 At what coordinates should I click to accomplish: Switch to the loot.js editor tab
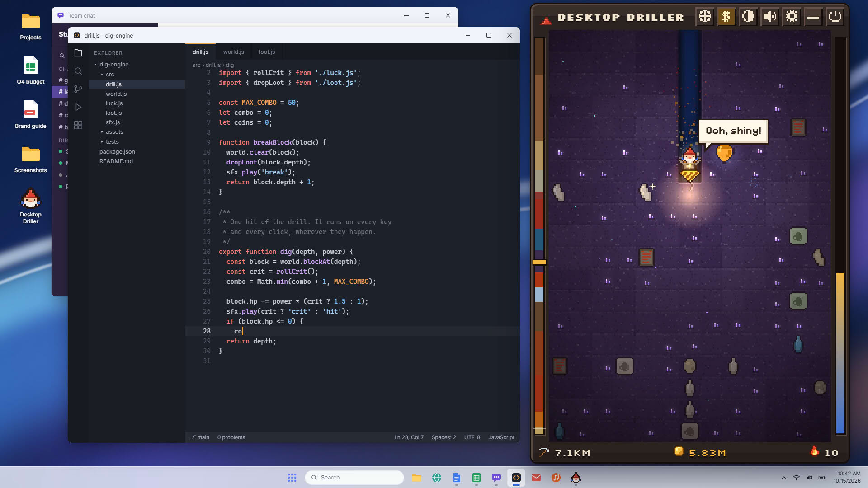click(x=267, y=52)
